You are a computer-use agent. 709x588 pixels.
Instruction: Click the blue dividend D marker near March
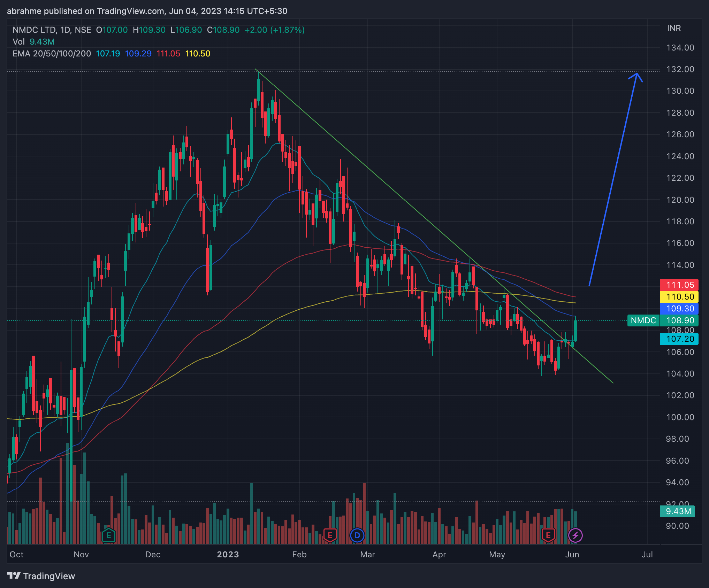click(x=357, y=535)
